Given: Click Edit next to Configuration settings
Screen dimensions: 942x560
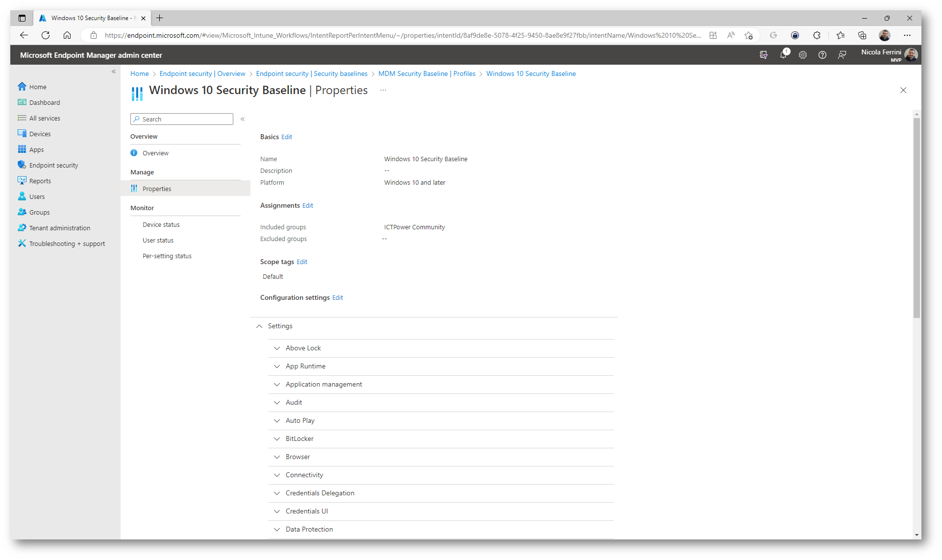Looking at the screenshot, I should tap(337, 298).
